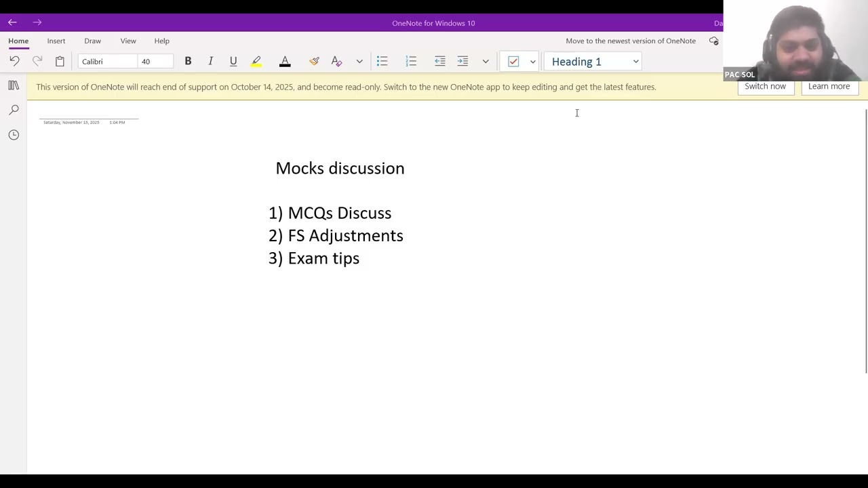Open the Insert tab
The image size is (868, 488).
coord(56,41)
